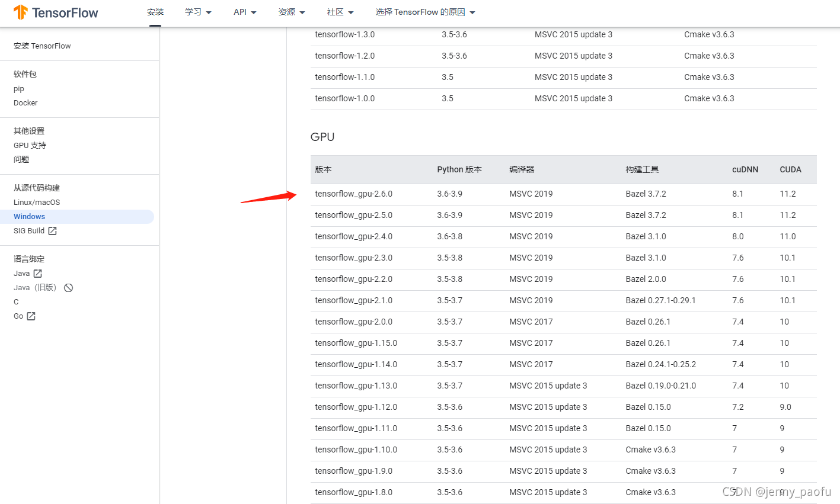Open the 资源 menu
840x504 pixels.
287,12
